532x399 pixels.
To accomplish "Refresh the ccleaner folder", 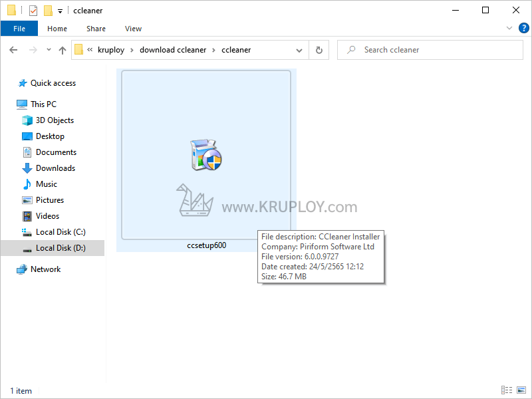I will (319, 51).
